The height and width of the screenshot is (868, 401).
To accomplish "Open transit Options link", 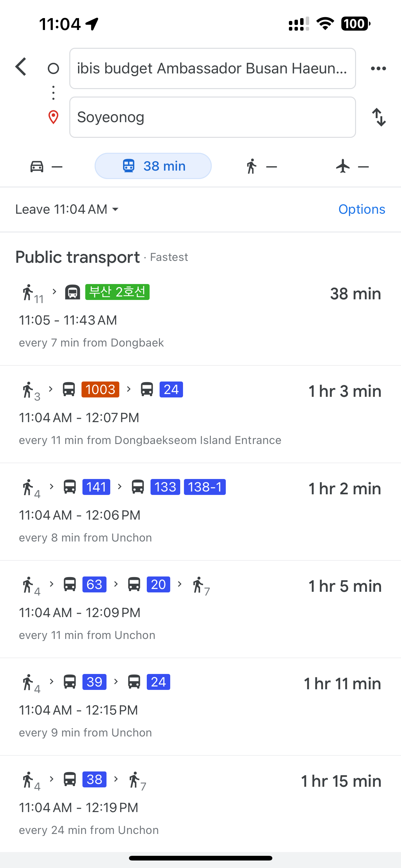I will pos(362,209).
